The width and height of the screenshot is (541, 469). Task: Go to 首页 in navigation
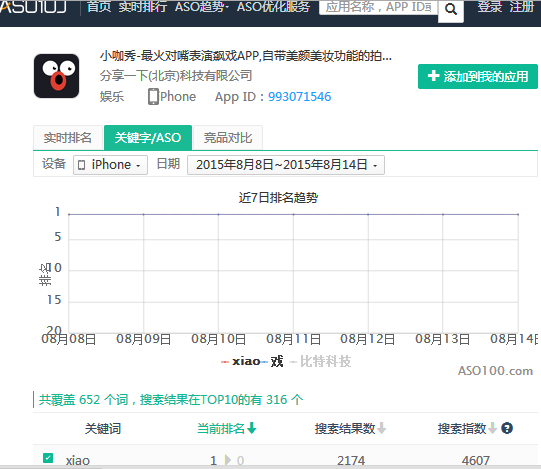tap(99, 7)
